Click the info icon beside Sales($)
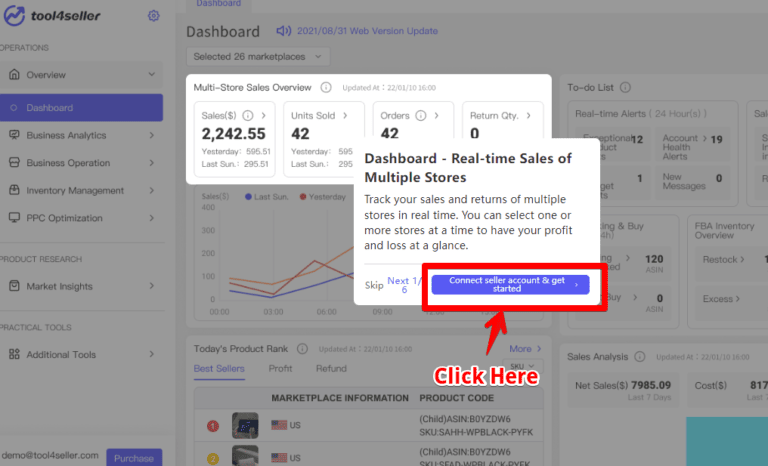The width and height of the screenshot is (768, 466). pyautogui.click(x=247, y=115)
